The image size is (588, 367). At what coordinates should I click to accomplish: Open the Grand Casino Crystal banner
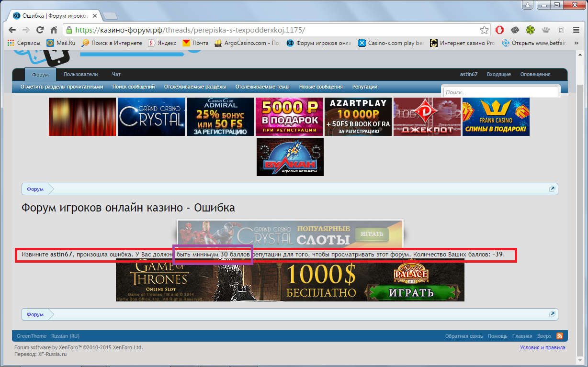[151, 117]
